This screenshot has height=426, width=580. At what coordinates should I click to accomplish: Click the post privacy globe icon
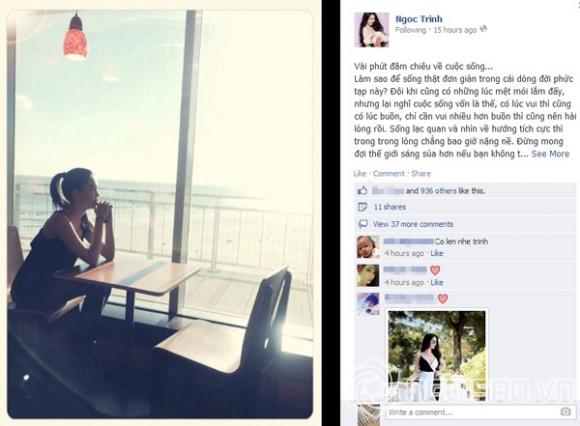[483, 29]
